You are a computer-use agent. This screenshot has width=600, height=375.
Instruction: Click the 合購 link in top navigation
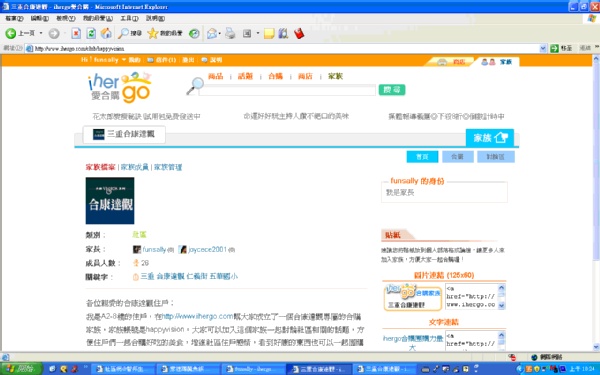(x=275, y=76)
